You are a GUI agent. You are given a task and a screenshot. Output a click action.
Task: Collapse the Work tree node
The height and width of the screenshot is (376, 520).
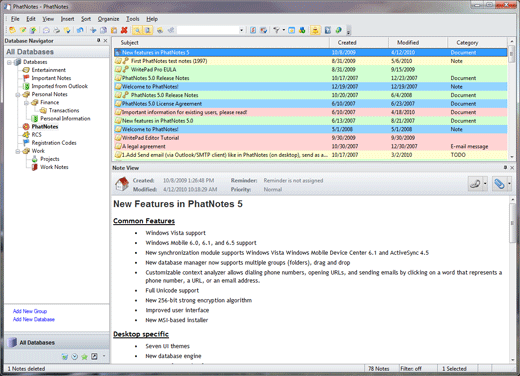18,151
